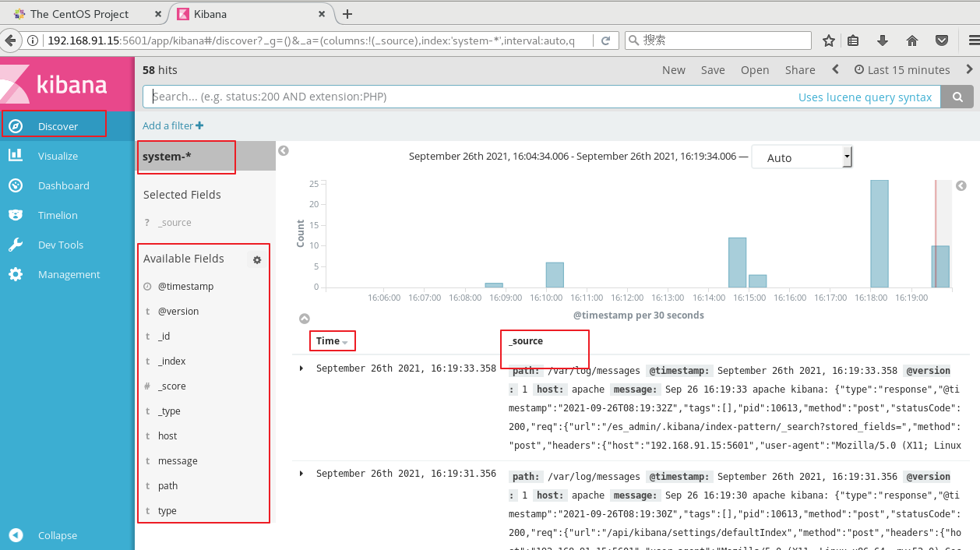Image resolution: width=980 pixels, height=550 pixels.
Task: Click the Timelion mask icon
Action: pyautogui.click(x=16, y=215)
